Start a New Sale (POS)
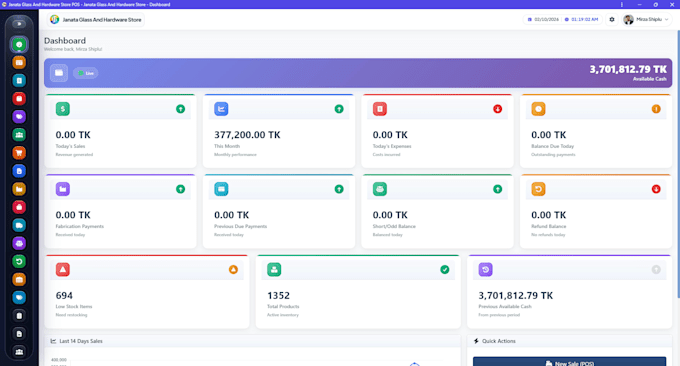This screenshot has height=366, width=680. tap(569, 362)
